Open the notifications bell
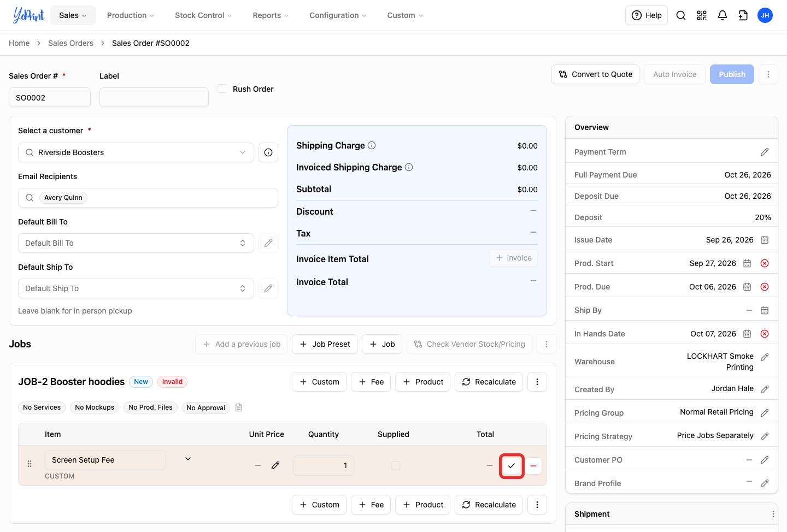This screenshot has width=787, height=532. [x=723, y=15]
